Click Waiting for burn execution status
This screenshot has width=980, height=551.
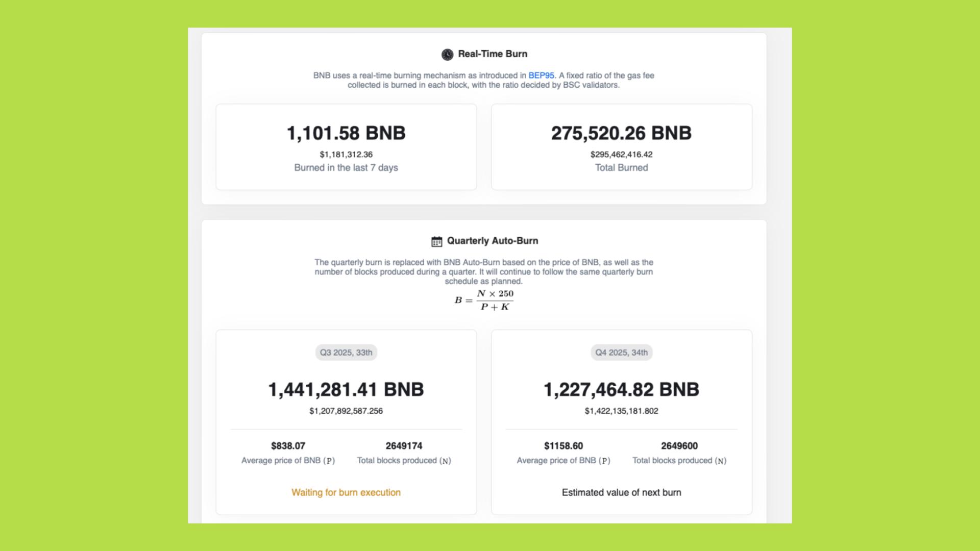(346, 492)
